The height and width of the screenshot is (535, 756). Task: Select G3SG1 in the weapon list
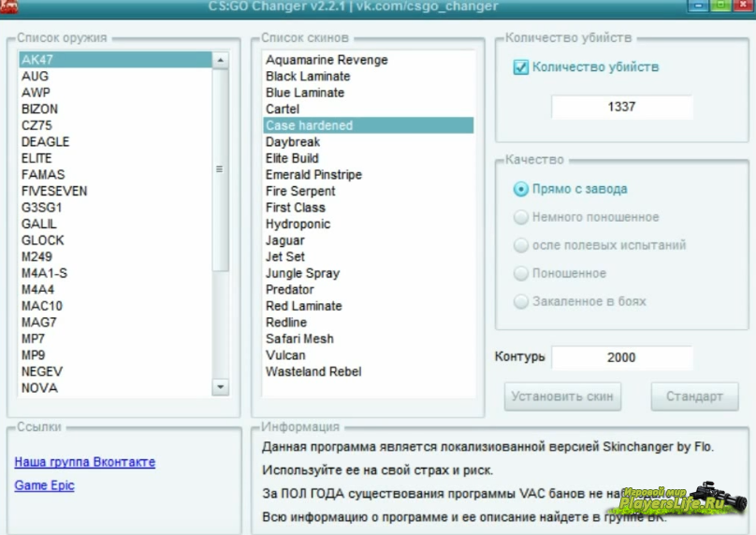[115, 208]
